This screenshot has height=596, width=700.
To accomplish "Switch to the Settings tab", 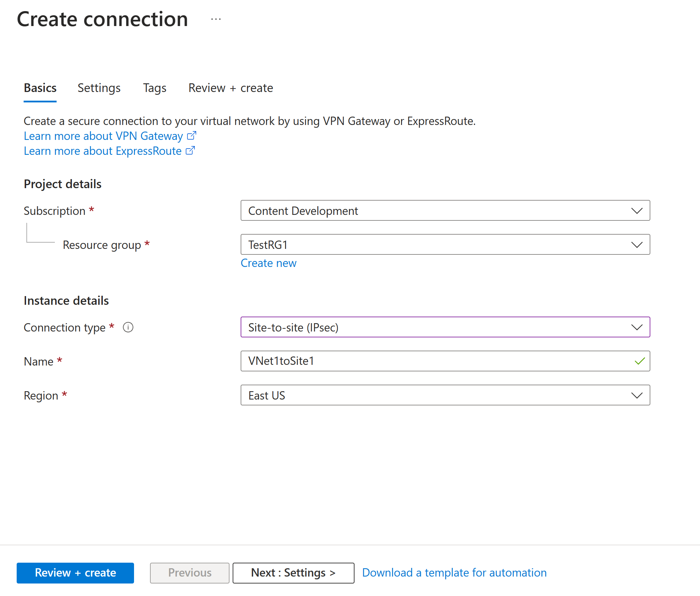I will [x=99, y=88].
